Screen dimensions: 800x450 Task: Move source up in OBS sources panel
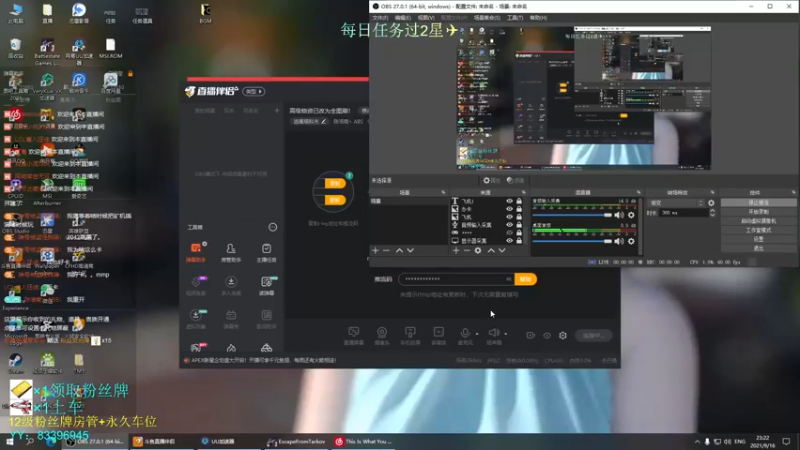click(491, 251)
